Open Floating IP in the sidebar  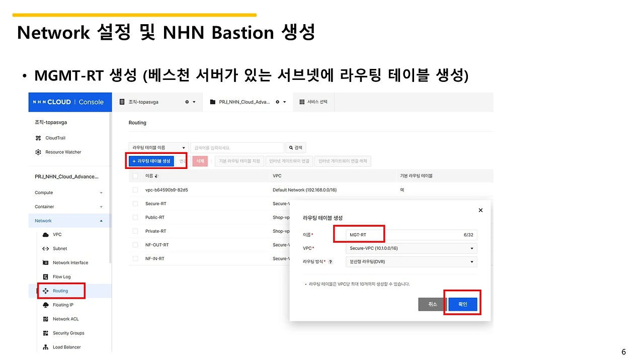coord(63,305)
